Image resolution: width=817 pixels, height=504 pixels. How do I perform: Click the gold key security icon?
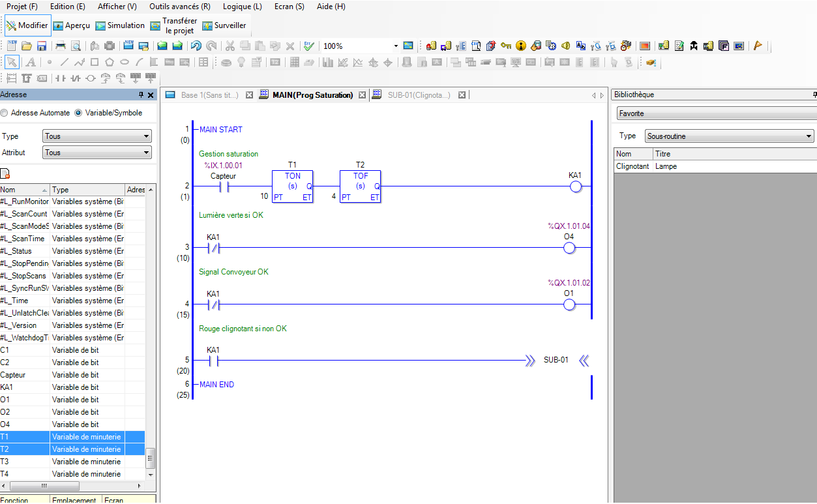506,46
